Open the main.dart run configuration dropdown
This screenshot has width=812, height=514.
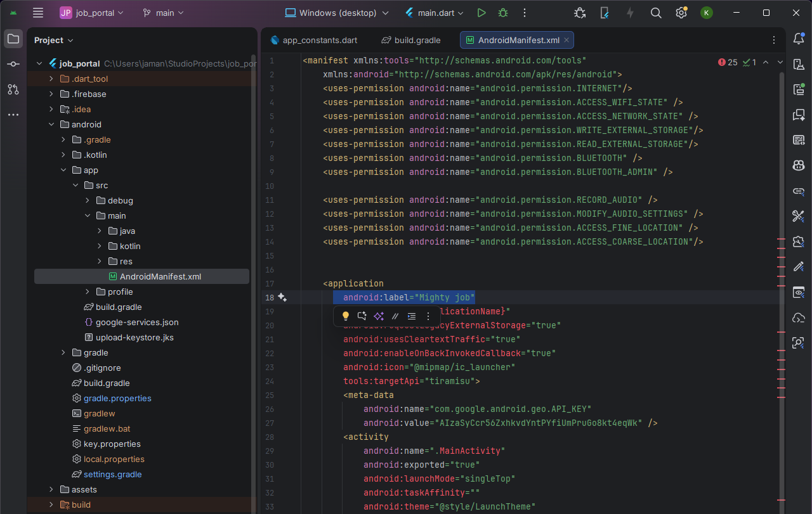click(x=435, y=13)
